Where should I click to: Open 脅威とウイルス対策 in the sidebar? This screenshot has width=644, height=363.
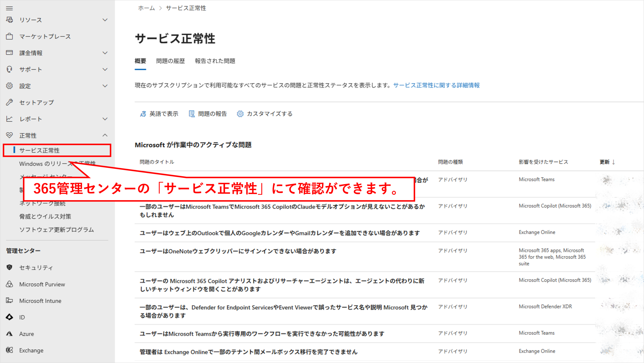[x=45, y=216]
